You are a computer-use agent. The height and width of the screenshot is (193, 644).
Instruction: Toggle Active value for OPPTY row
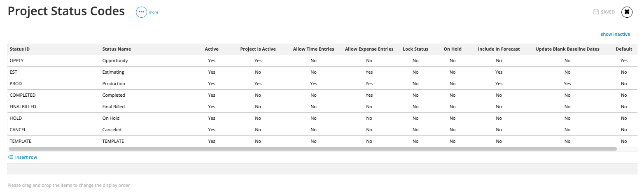tap(212, 60)
